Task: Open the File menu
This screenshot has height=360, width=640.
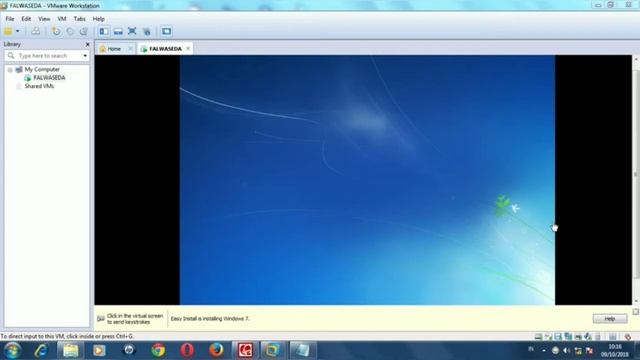Action: 10,19
